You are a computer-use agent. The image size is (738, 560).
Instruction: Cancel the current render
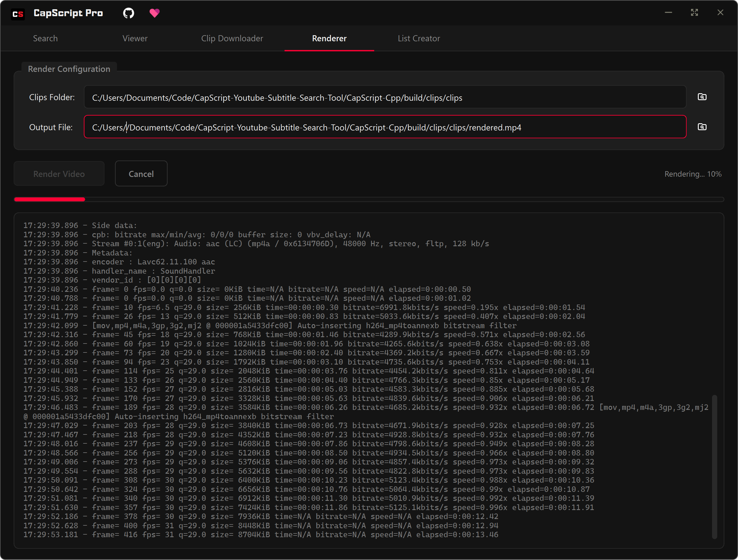click(141, 174)
